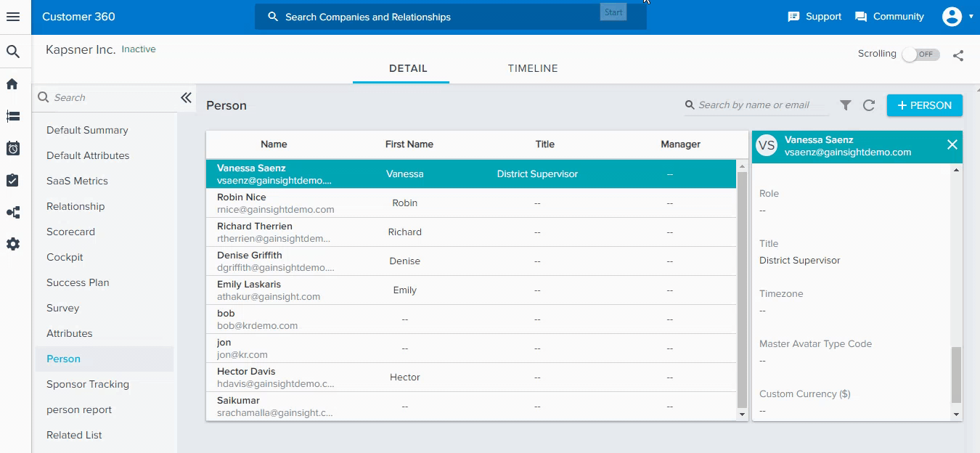
Task: Toggle the Scrolling switch on
Action: (x=920, y=54)
